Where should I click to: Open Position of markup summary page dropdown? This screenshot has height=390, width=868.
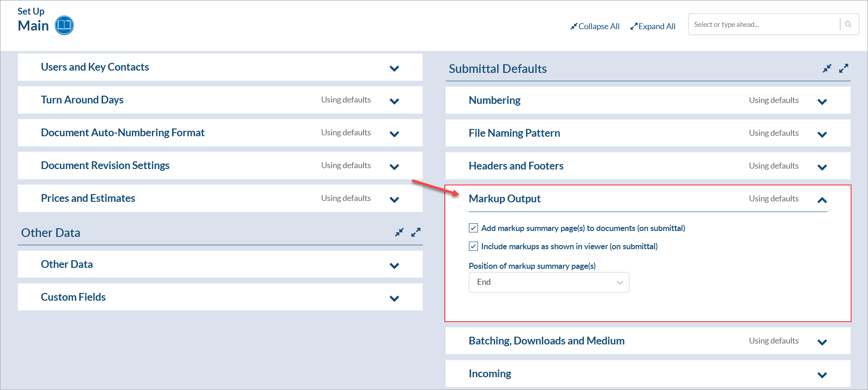(549, 282)
